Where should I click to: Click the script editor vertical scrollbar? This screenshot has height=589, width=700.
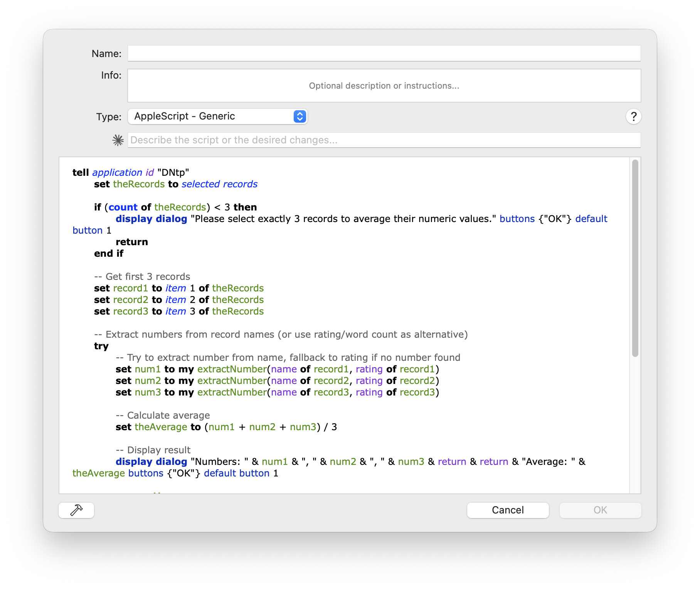tap(635, 258)
